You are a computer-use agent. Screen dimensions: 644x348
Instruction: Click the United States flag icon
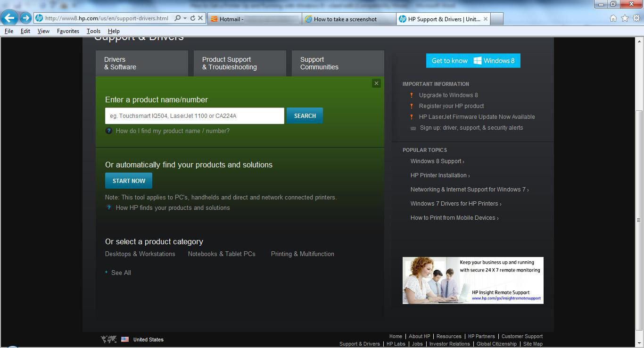(x=125, y=340)
